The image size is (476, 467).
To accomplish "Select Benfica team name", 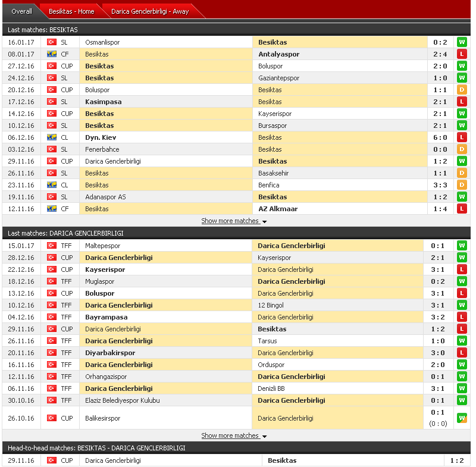I will point(269,185).
